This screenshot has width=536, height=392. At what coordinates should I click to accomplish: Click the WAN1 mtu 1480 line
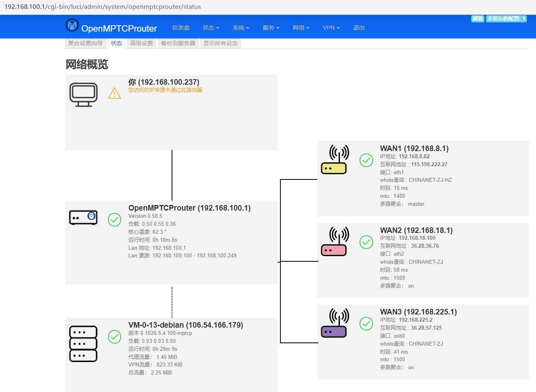[x=392, y=196]
